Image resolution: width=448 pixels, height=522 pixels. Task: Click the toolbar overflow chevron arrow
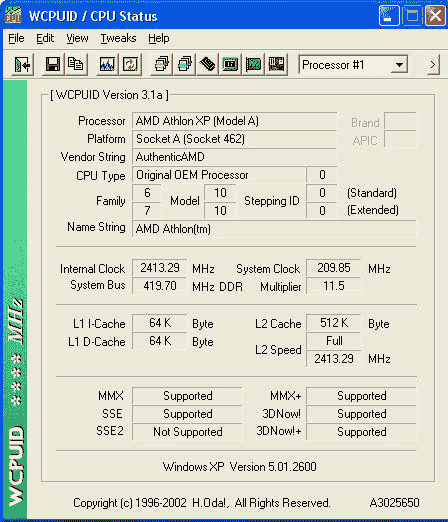[433, 65]
